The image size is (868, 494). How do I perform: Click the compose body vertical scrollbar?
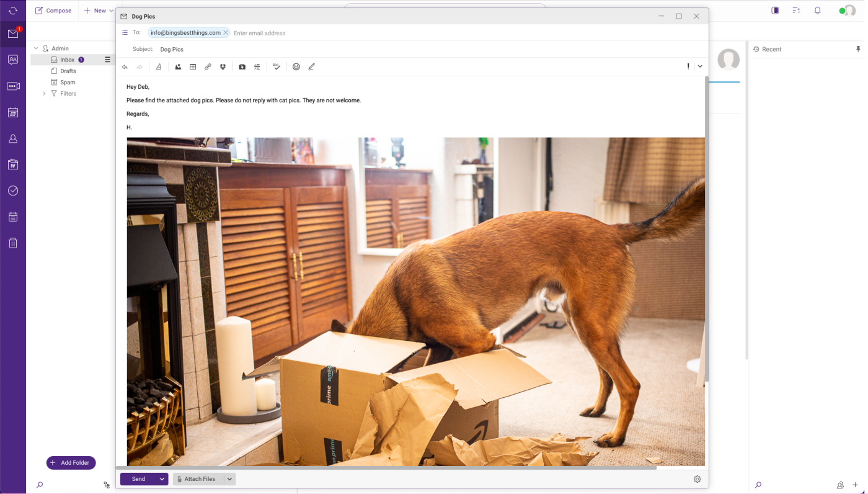(706, 230)
